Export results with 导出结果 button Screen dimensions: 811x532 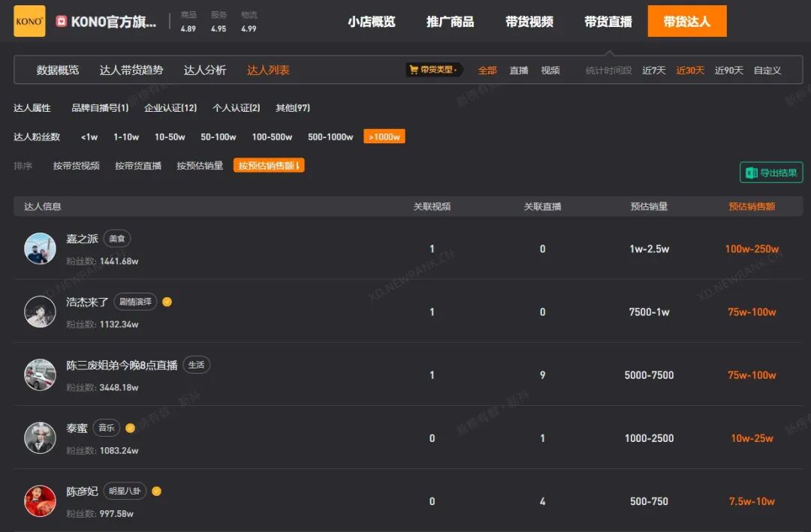pyautogui.click(x=771, y=173)
